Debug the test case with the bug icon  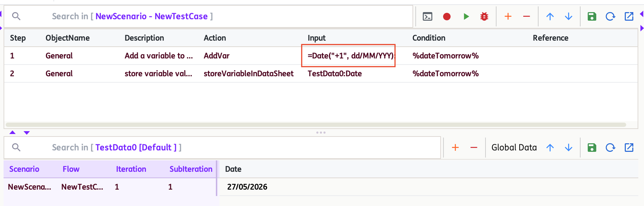484,16
